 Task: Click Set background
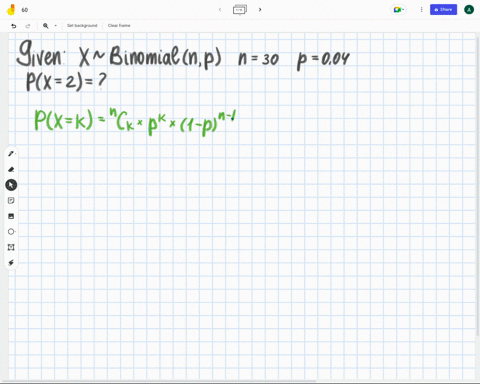[x=82, y=26]
